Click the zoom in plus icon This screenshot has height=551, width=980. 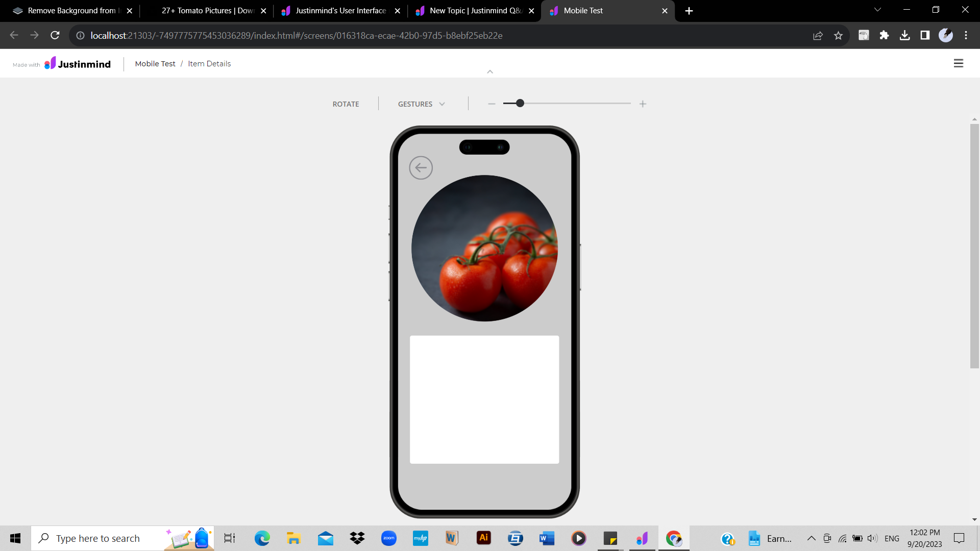pyautogui.click(x=643, y=104)
